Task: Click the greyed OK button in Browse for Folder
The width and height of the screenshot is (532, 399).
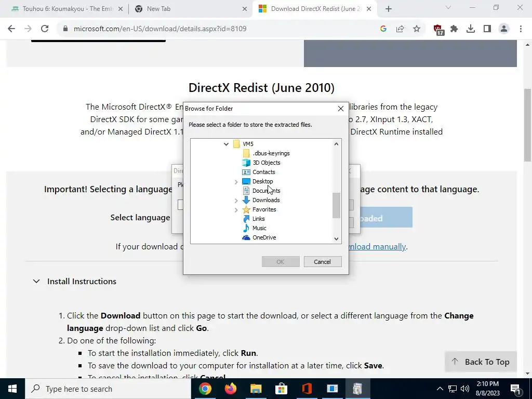Action: click(x=280, y=262)
